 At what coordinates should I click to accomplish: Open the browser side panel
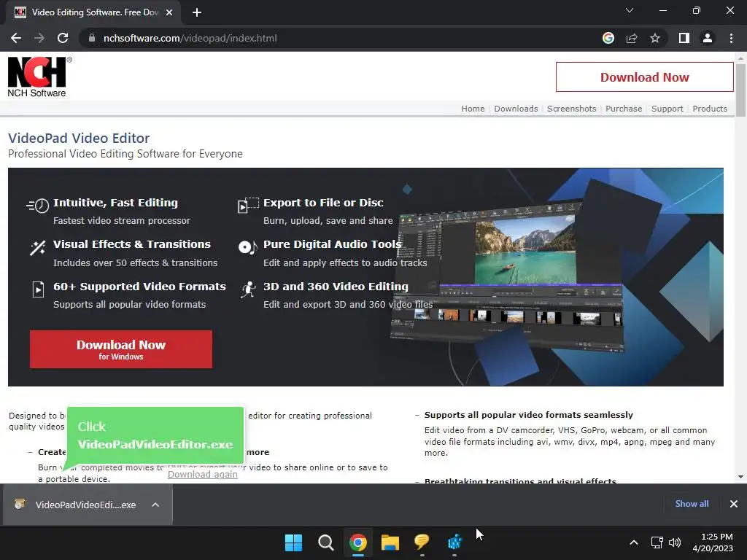684,38
